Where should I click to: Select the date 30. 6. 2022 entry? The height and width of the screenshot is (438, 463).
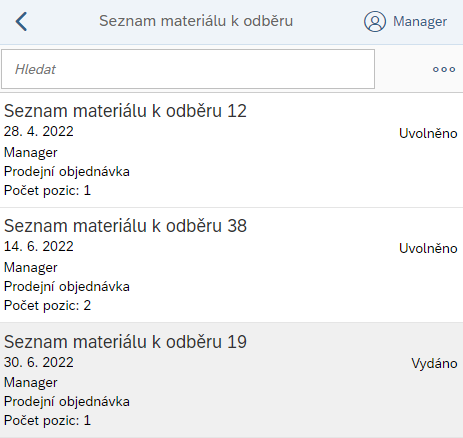(39, 362)
